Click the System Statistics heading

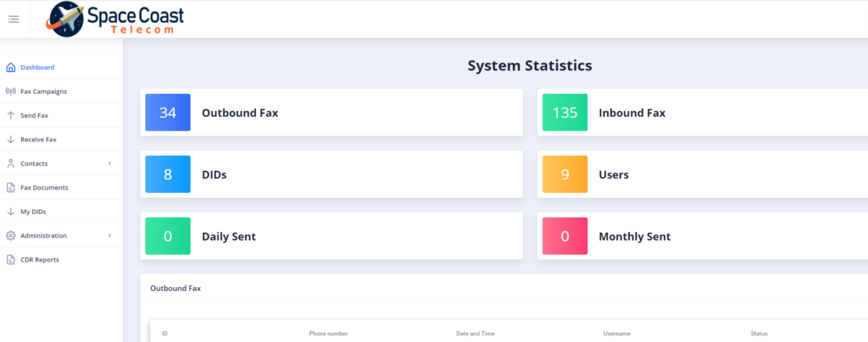(530, 66)
